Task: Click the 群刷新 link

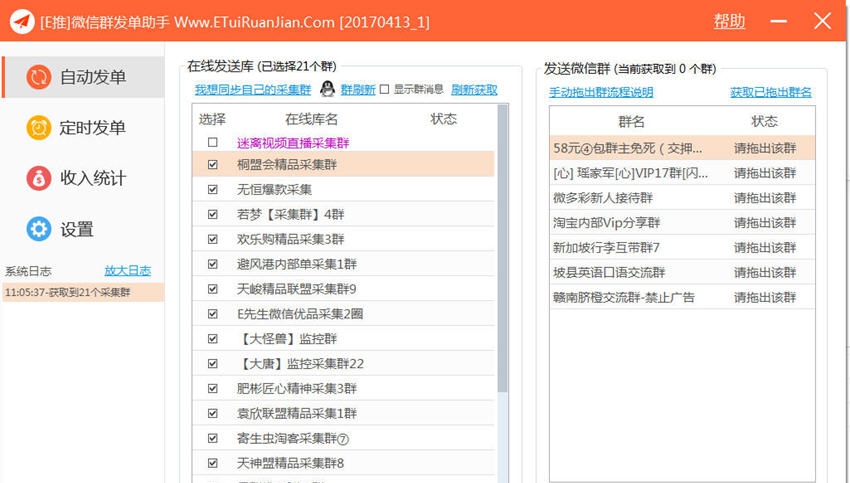Action: [358, 89]
